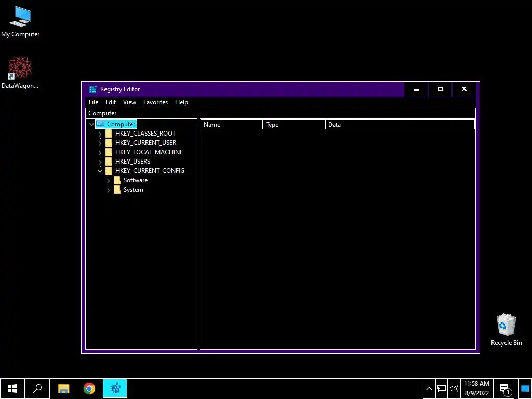Collapse the Computer root node
Screen dimensions: 532x399
(91, 125)
